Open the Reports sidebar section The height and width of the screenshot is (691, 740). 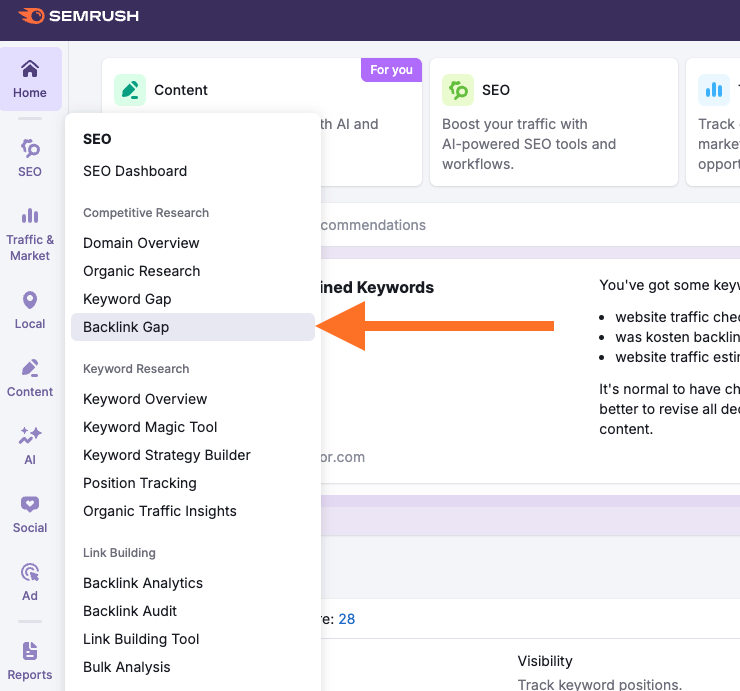click(x=30, y=661)
